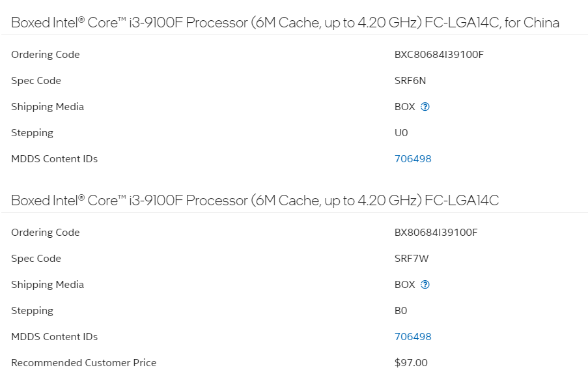Screen dimensions: 588x389
Task: Click the Ordering Code label in the China section
Action: tap(46, 54)
